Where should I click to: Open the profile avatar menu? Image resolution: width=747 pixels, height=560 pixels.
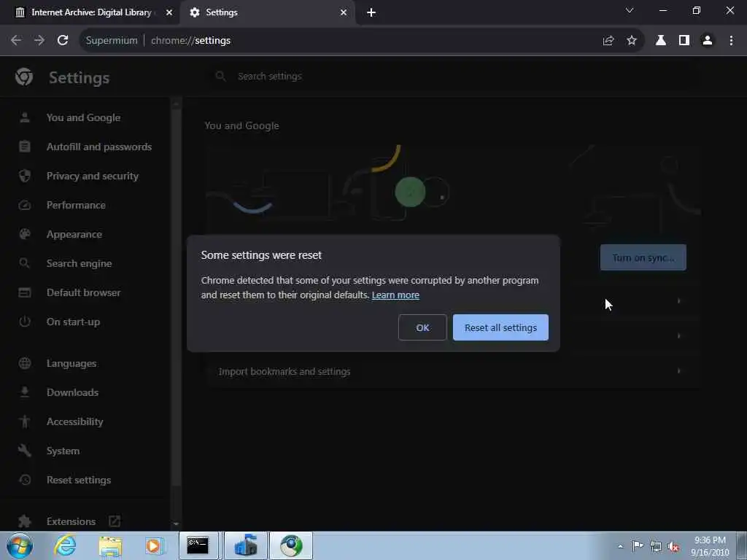[708, 41]
